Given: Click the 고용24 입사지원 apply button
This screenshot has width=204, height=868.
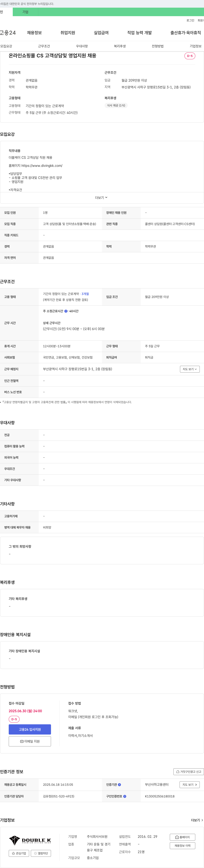Looking at the screenshot, I should click(x=30, y=729).
